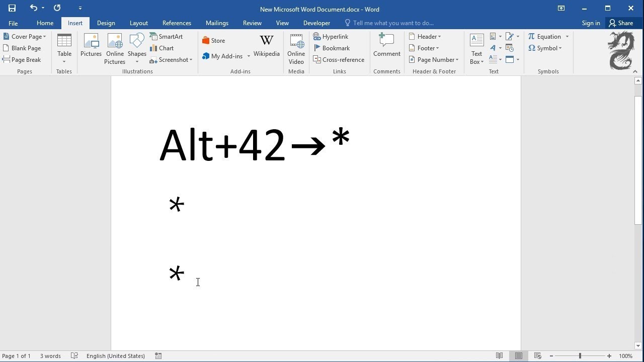Insert Date and Time
The height and width of the screenshot is (362, 644).
click(x=510, y=48)
